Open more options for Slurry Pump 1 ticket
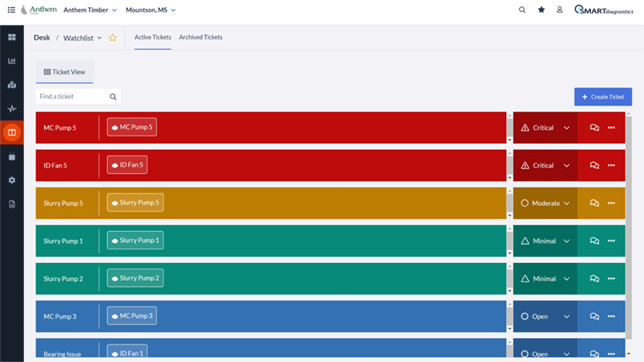The height and width of the screenshot is (362, 644). click(x=612, y=241)
